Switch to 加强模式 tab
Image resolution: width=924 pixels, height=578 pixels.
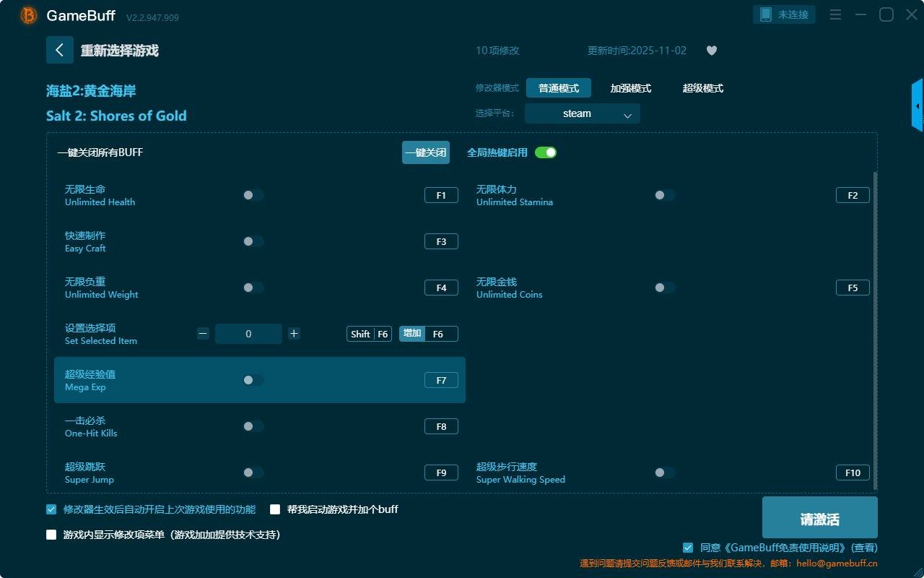pyautogui.click(x=630, y=88)
